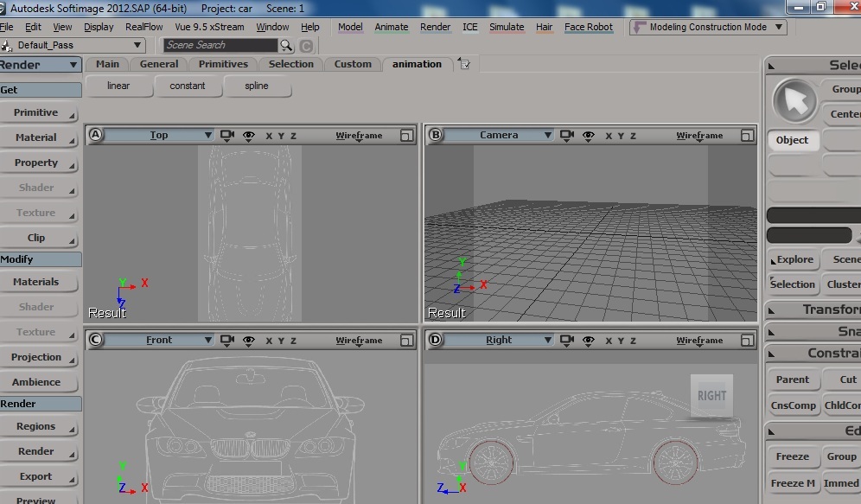861x504 pixels.
Task: Toggle the eye icon in the Right viewport
Action: pyautogui.click(x=588, y=341)
